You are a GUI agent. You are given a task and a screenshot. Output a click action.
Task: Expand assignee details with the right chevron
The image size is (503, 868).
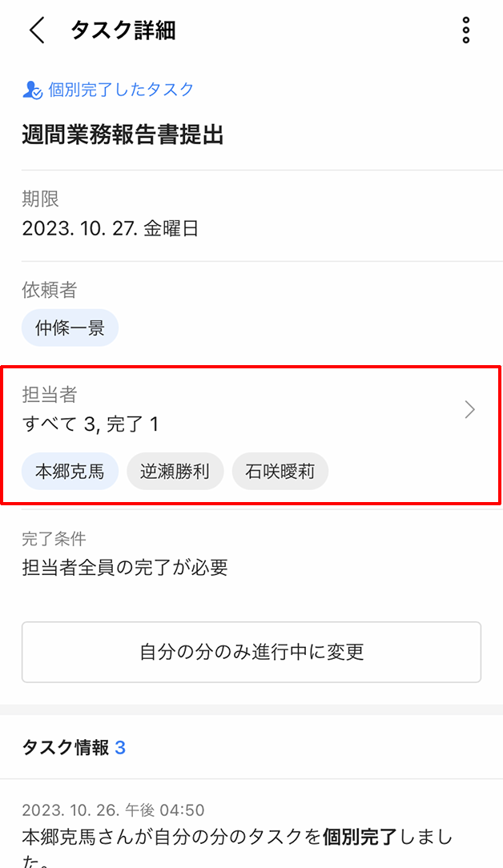tap(470, 410)
